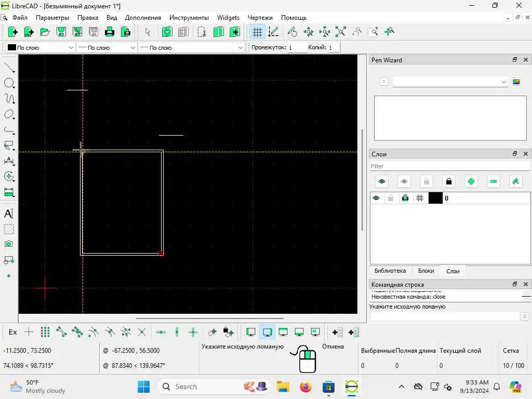Click the command line input field
Image resolution: width=532 pixels, height=399 pixels.
[x=445, y=316]
